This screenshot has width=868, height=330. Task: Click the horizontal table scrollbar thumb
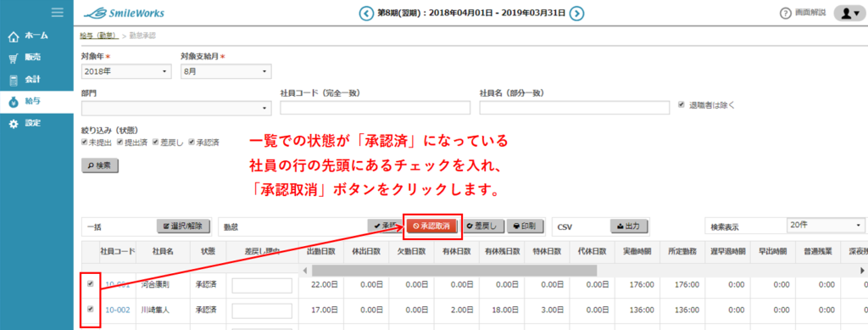(454, 271)
